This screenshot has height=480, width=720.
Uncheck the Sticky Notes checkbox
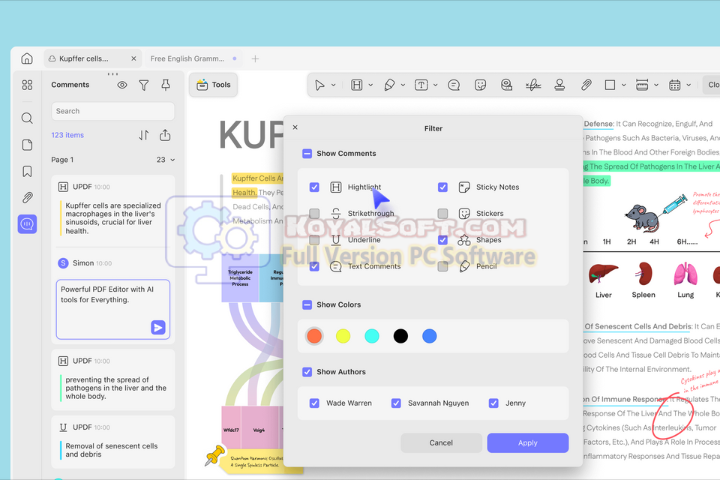pyautogui.click(x=443, y=187)
